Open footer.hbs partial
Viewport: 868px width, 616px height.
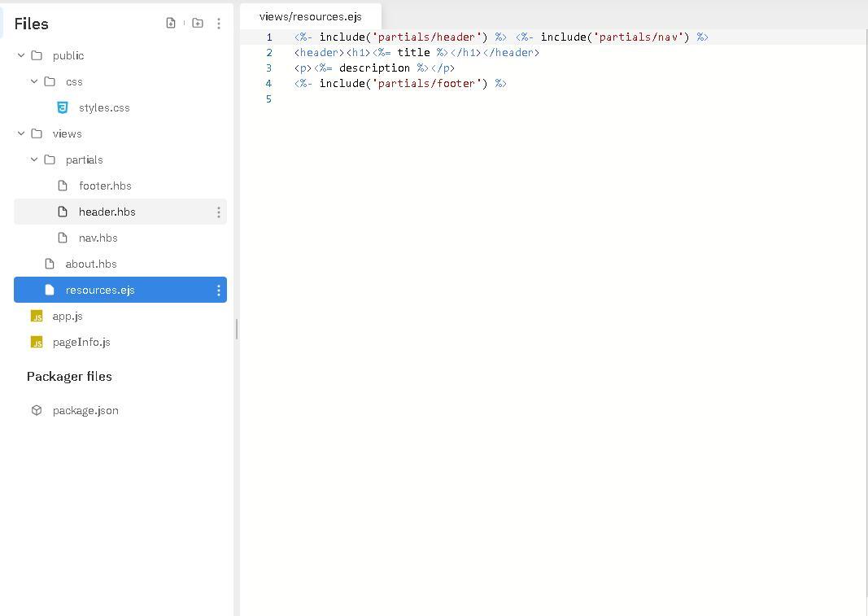pos(105,186)
